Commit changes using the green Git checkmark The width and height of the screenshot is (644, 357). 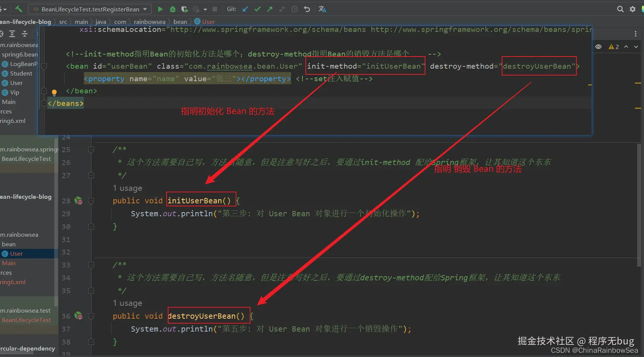[257, 9]
